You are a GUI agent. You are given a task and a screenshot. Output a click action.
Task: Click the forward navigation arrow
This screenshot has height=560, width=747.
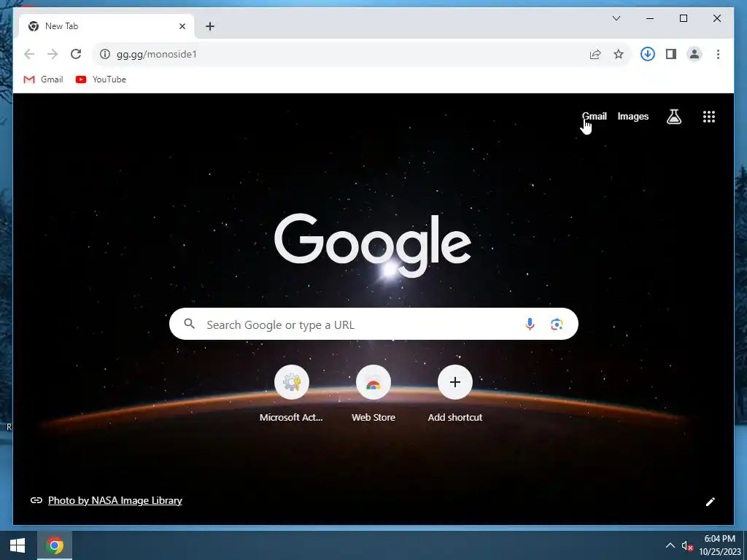53,54
